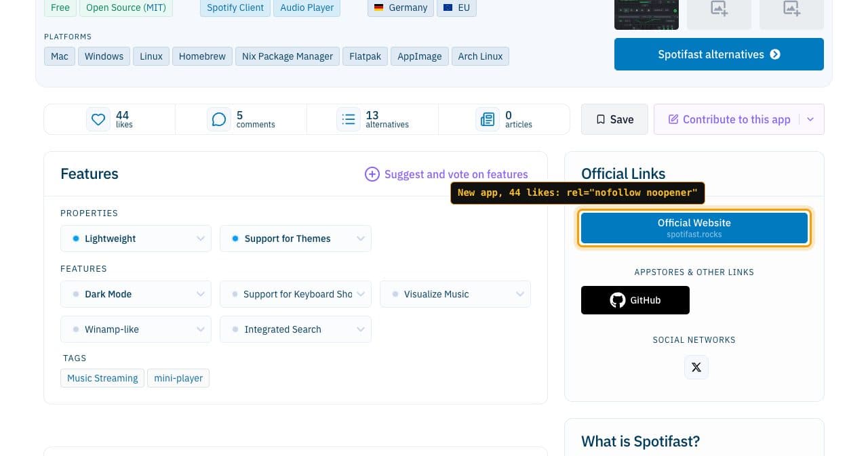Screen dimensions: 868x456
Task: Open the GitHub link button
Action: click(635, 300)
